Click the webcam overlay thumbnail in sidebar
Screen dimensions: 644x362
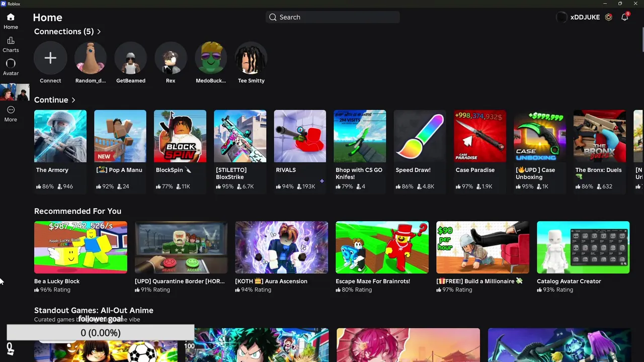pyautogui.click(x=15, y=93)
